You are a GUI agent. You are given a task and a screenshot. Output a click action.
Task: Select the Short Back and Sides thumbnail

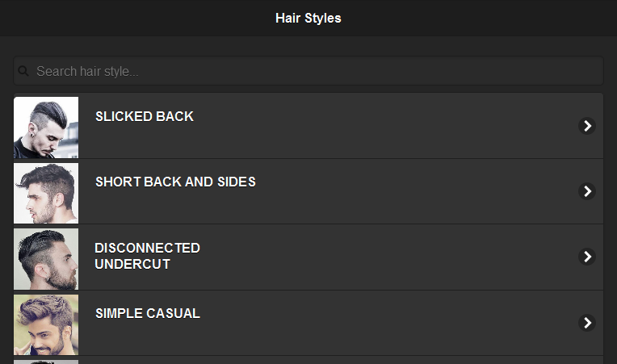pyautogui.click(x=46, y=193)
